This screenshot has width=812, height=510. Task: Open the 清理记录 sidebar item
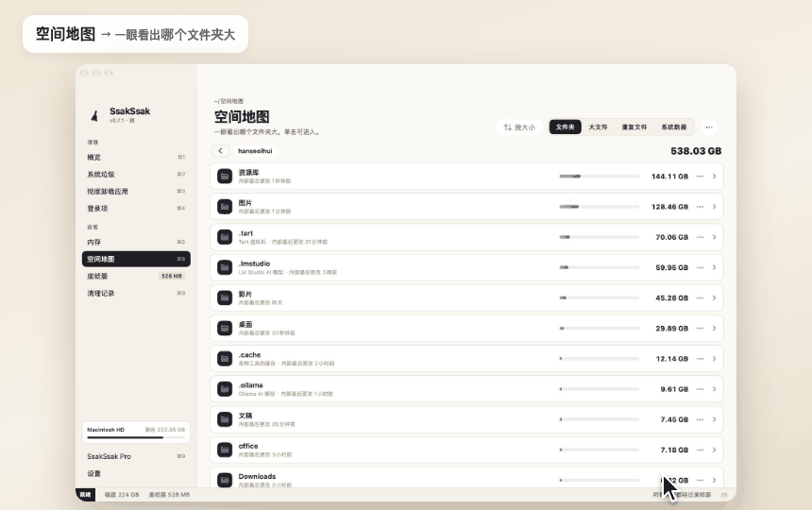tap(136, 293)
